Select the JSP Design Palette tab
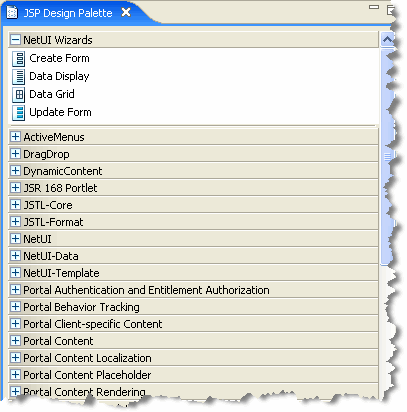407x412 pixels. click(68, 13)
